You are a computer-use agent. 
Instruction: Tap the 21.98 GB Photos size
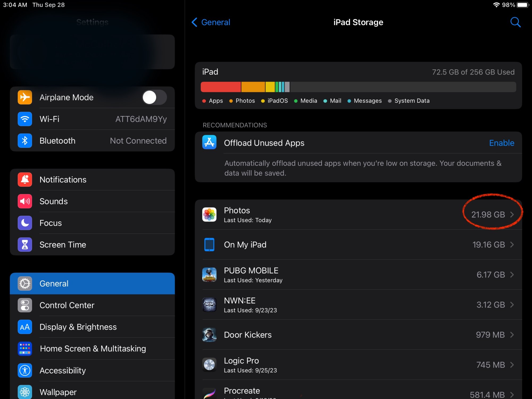pyautogui.click(x=488, y=214)
